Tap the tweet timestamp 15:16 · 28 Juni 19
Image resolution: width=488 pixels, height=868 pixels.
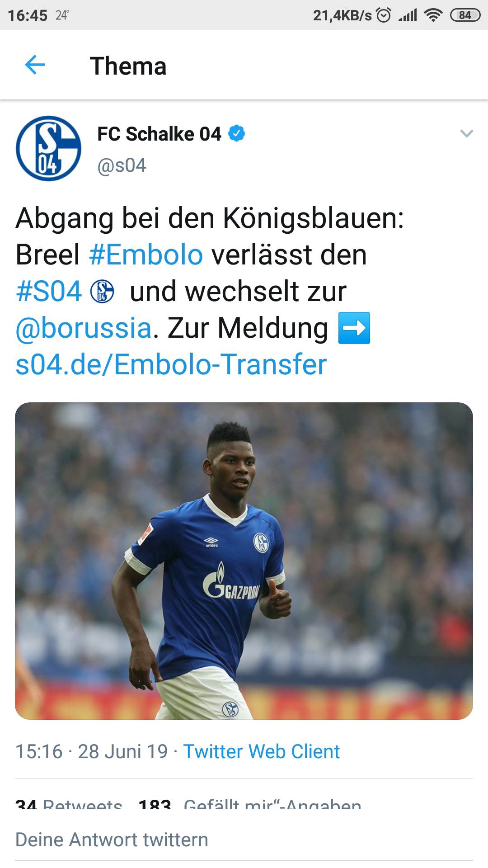(92, 751)
